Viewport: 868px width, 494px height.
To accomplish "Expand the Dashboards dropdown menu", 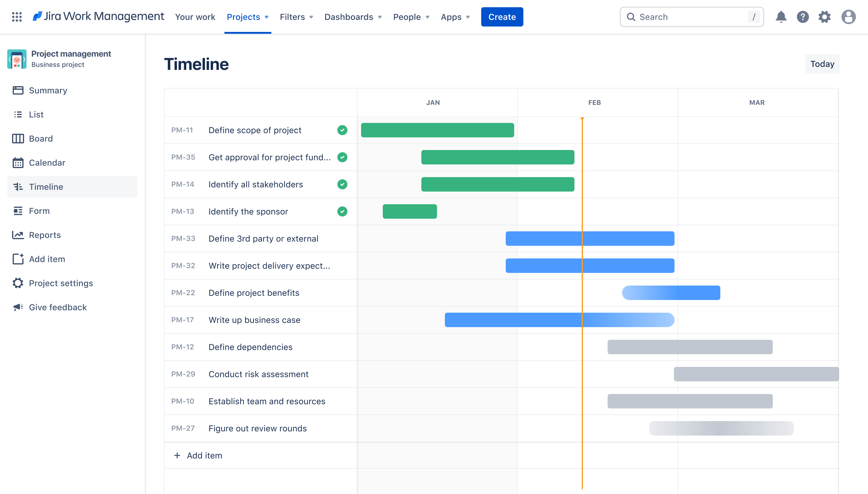I will pyautogui.click(x=353, y=16).
